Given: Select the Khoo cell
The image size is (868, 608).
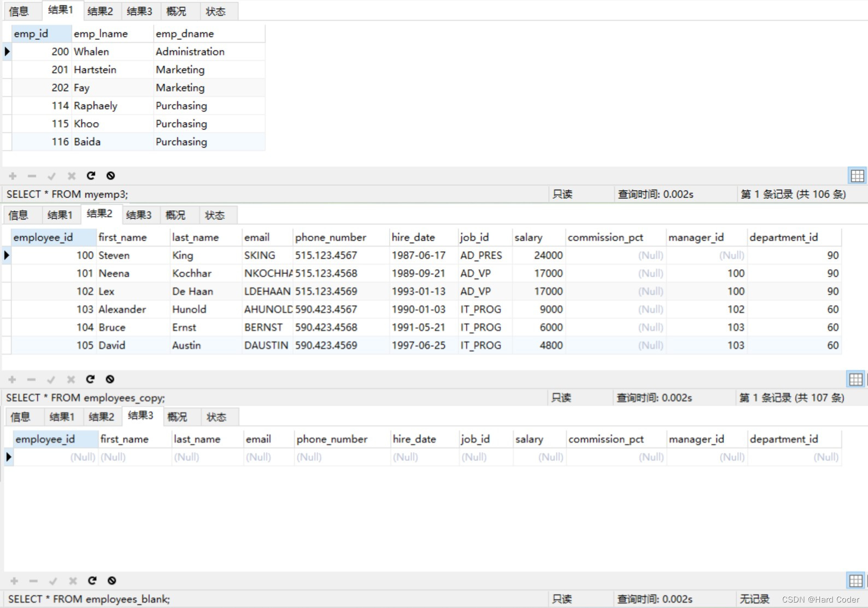Looking at the screenshot, I should (113, 124).
